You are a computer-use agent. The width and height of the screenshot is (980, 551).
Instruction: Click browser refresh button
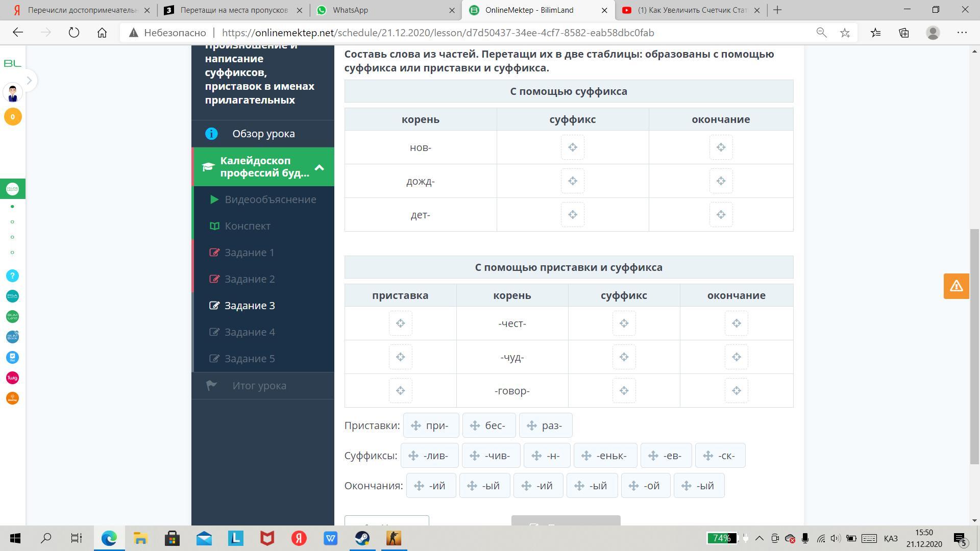pos(74,33)
